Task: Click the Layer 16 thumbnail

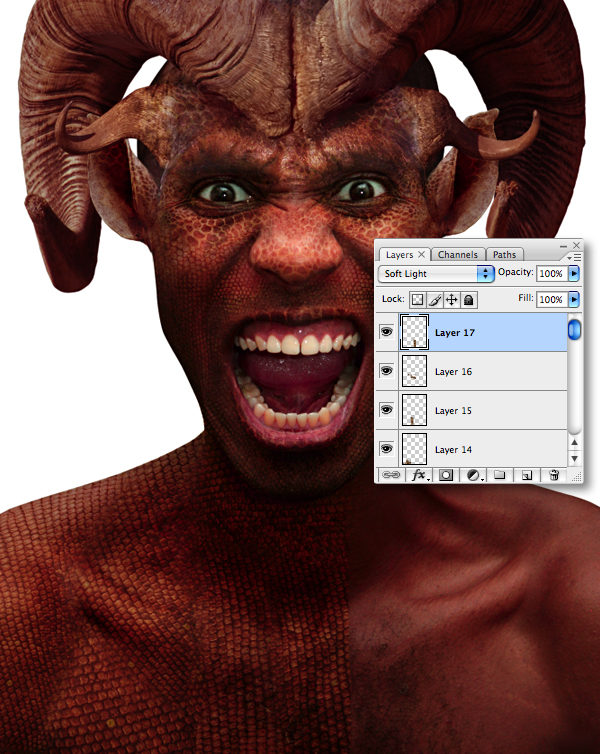Action: 414,371
